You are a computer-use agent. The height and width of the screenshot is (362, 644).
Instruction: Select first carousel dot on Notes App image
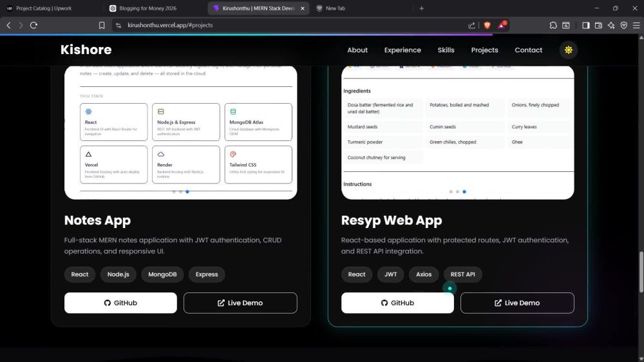(174, 192)
